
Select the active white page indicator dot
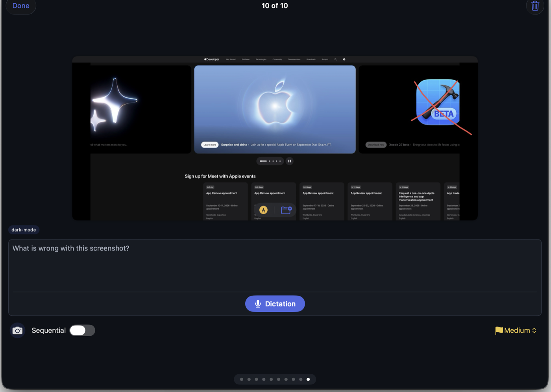tap(308, 379)
